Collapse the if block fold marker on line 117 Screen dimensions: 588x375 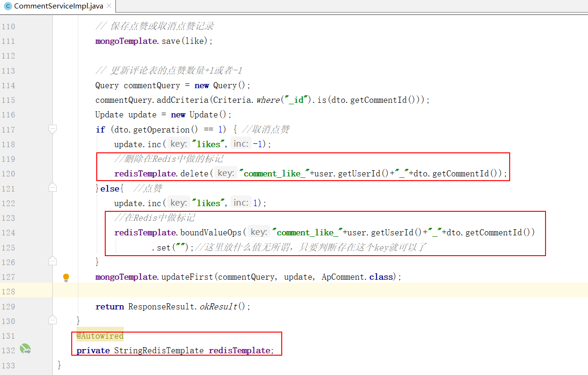53,129
